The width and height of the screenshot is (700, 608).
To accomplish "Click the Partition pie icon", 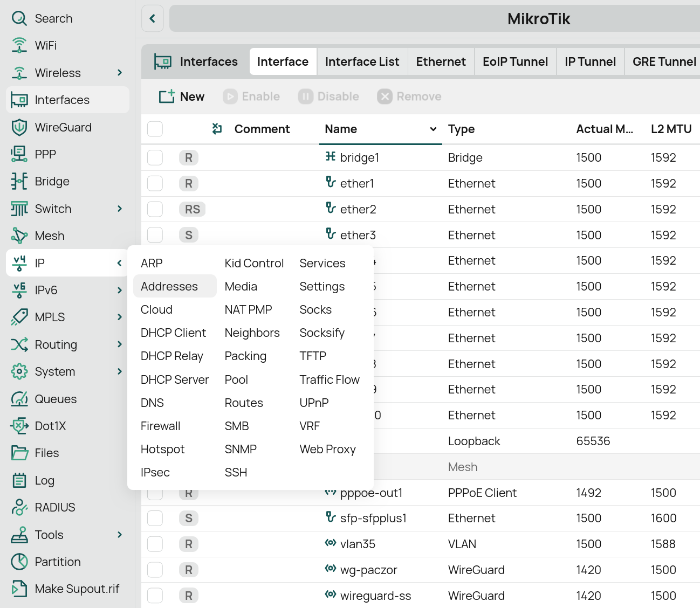I will 19,562.
